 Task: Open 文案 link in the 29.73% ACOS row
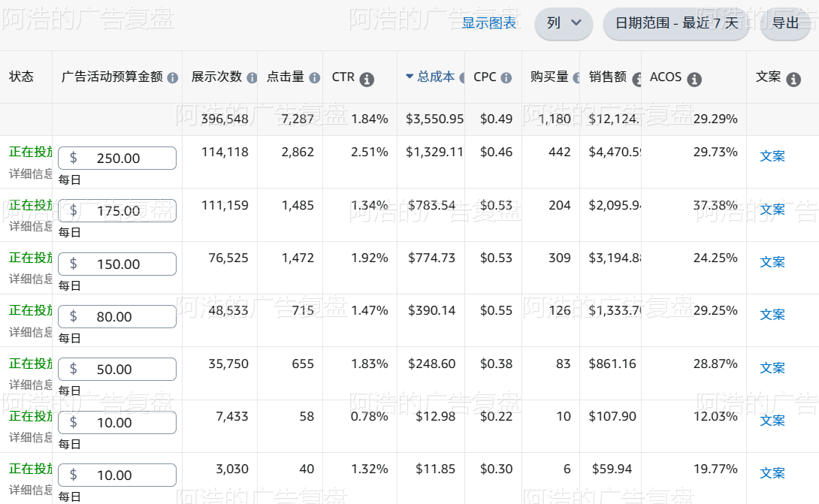[772, 156]
